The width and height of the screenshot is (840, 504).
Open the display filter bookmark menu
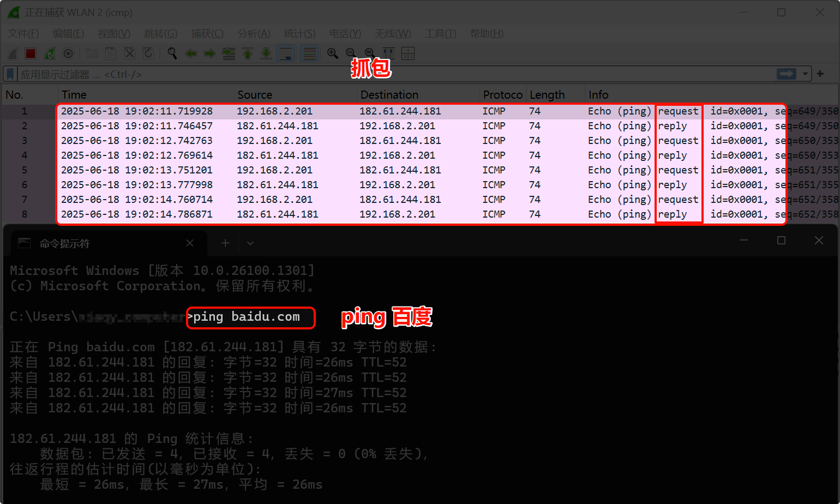[x=10, y=74]
